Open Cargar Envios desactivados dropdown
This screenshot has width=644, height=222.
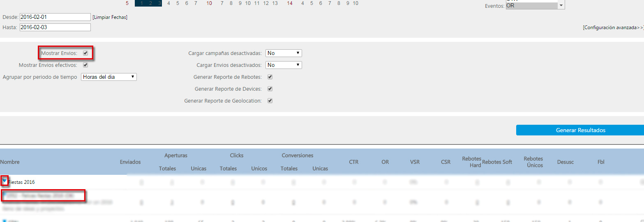284,65
